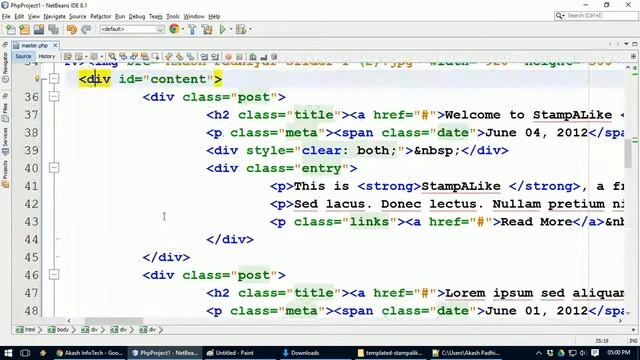Open the Services side panel tab
This screenshot has height=360, width=640.
tap(5, 141)
